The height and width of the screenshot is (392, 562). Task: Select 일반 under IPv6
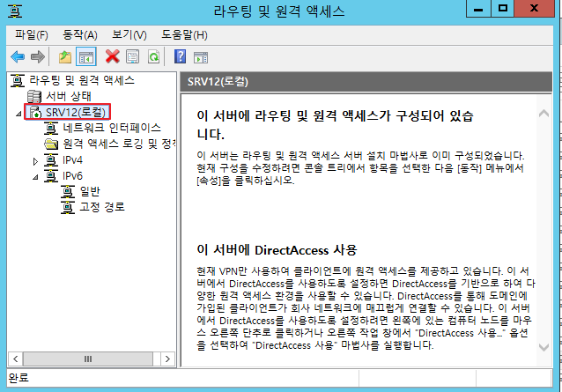pos(90,192)
